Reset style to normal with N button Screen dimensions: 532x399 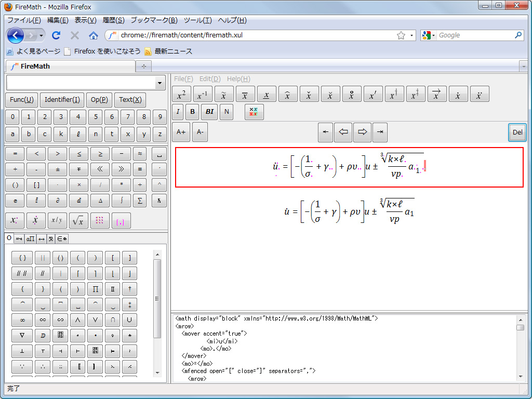(226, 112)
